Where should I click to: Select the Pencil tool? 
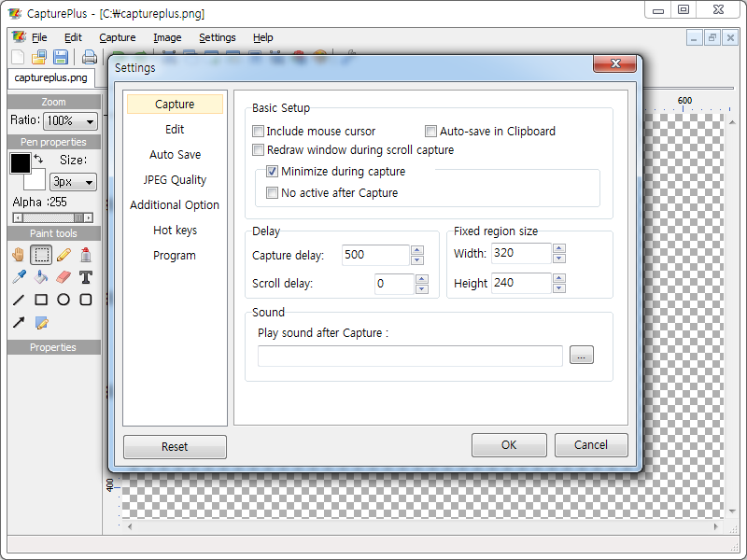coord(63,255)
